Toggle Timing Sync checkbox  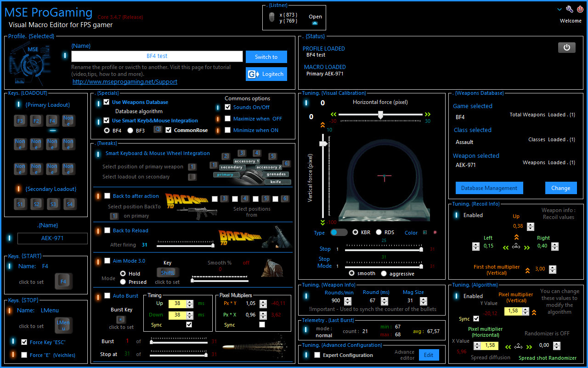click(x=189, y=324)
